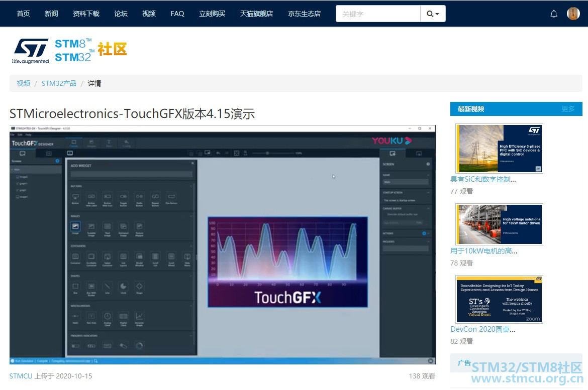Open the 10kW motor drives video thumbnail
This screenshot has width=588, height=390.
[499, 224]
